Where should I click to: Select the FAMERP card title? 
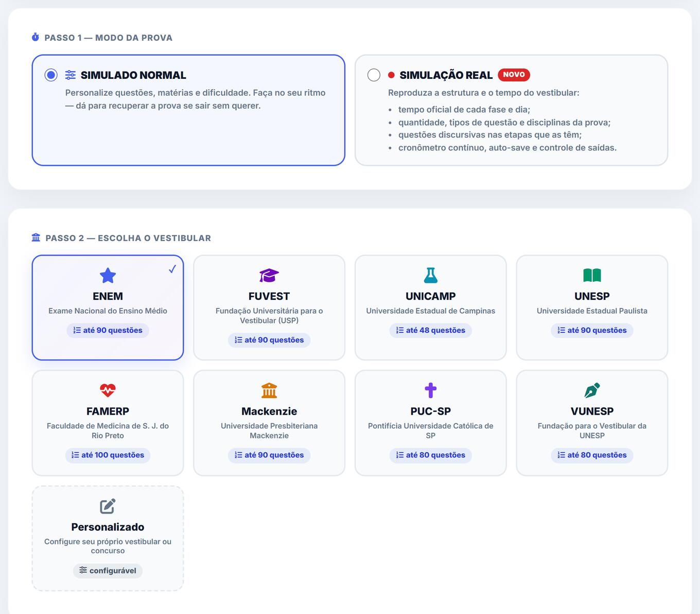108,411
